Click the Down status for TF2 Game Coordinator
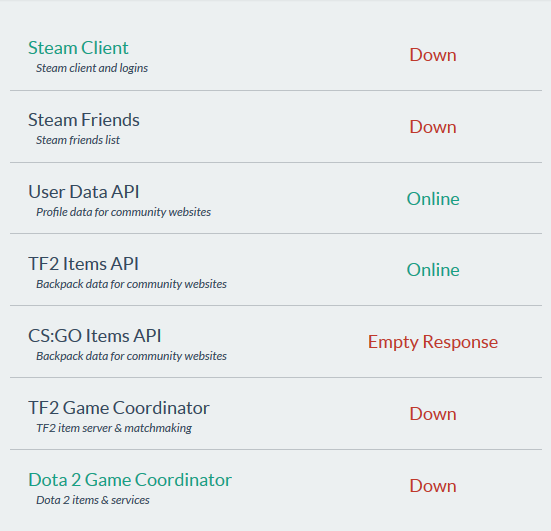The image size is (551, 531). [433, 414]
